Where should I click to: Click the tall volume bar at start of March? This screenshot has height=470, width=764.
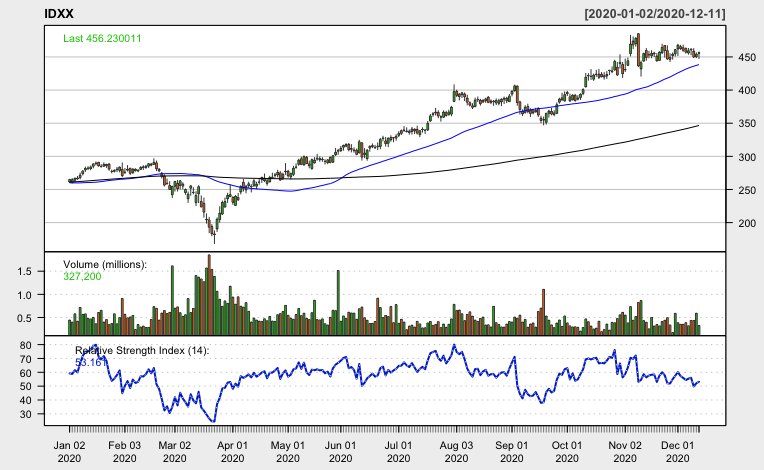click(x=172, y=300)
